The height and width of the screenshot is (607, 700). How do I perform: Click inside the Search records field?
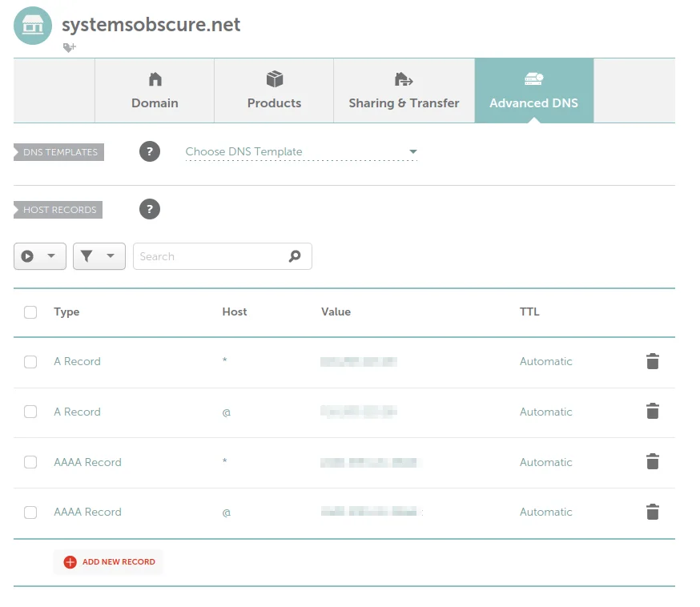click(x=208, y=256)
